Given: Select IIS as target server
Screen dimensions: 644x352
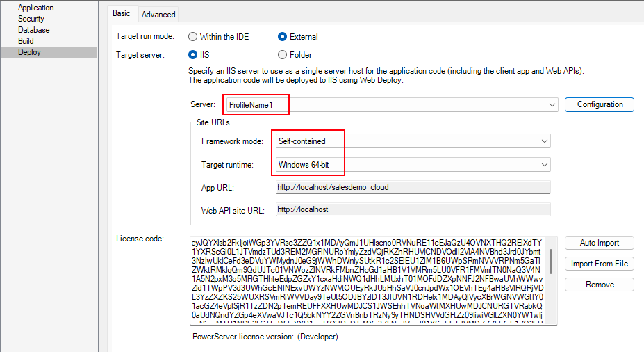Looking at the screenshot, I should point(193,55).
